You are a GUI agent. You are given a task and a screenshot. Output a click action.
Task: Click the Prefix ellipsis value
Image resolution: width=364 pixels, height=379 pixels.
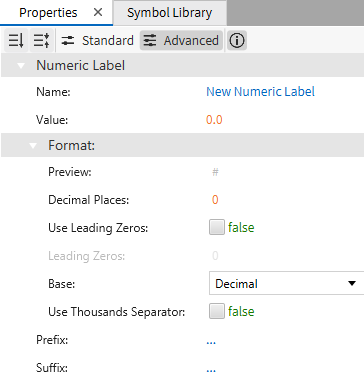[211, 342]
